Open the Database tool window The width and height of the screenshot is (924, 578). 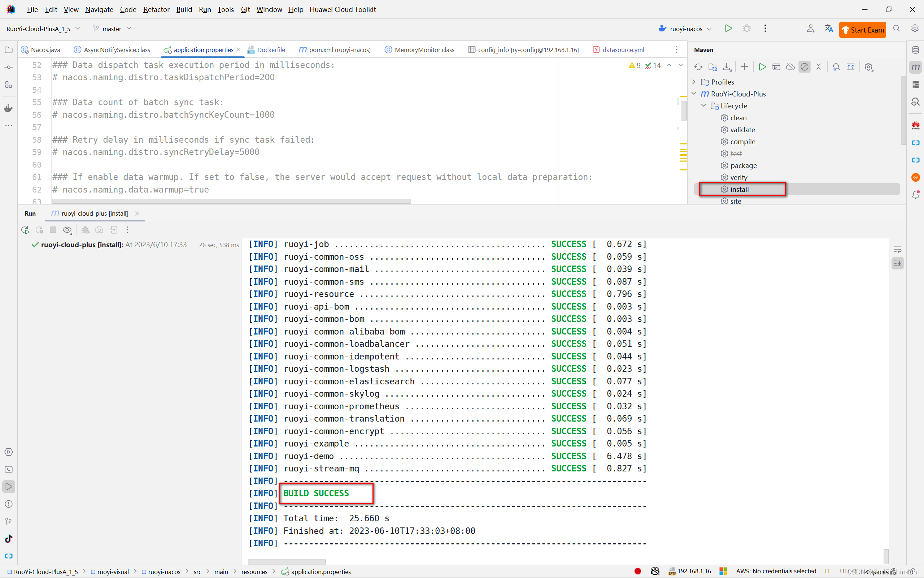pyautogui.click(x=916, y=50)
